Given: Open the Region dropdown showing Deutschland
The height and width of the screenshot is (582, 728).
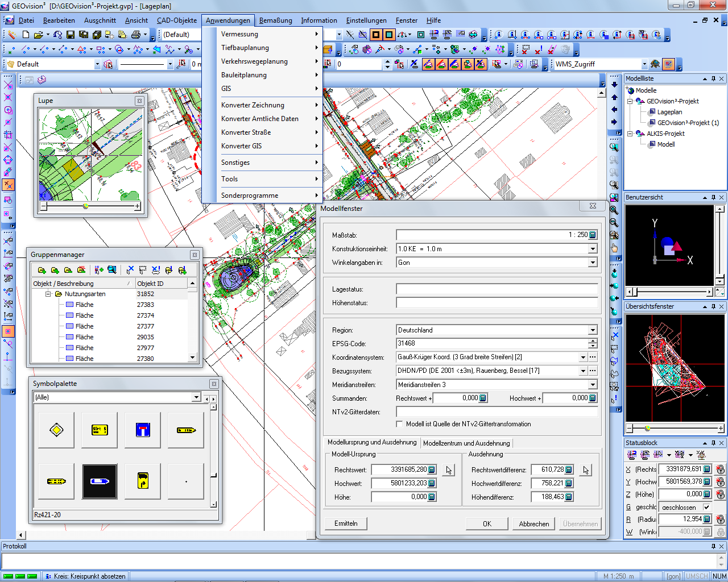Looking at the screenshot, I should (x=593, y=330).
